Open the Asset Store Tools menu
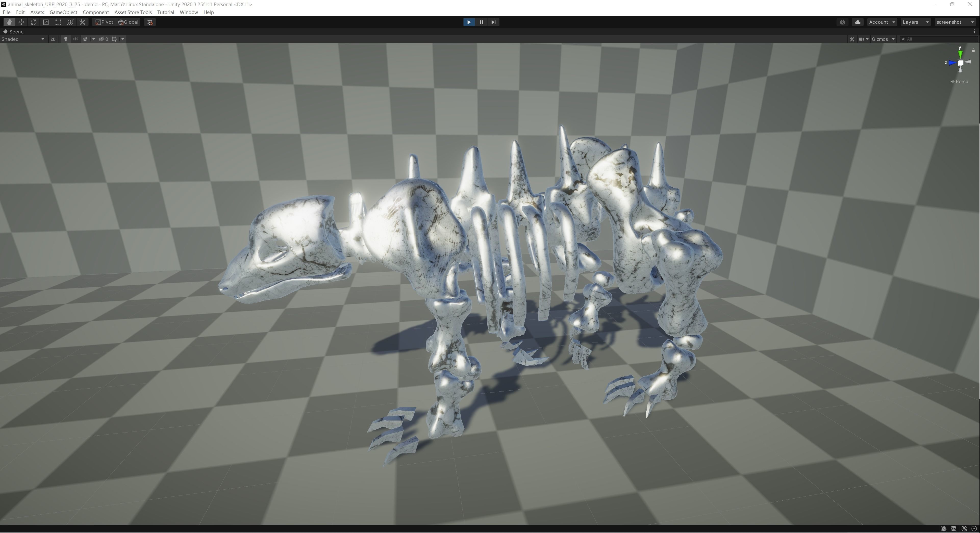This screenshot has width=980, height=533. [x=133, y=12]
